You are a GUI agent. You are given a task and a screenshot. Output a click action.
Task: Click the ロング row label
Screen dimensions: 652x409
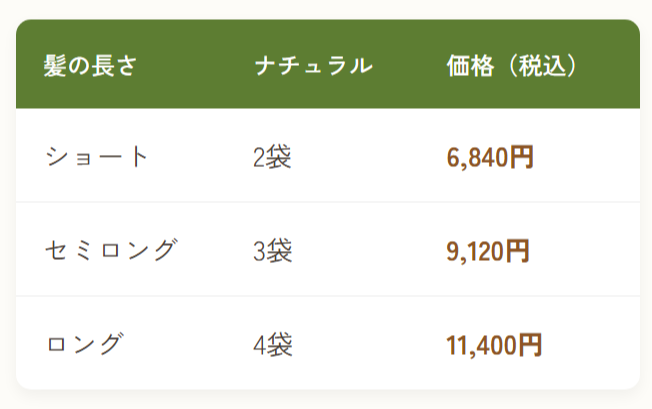click(84, 344)
